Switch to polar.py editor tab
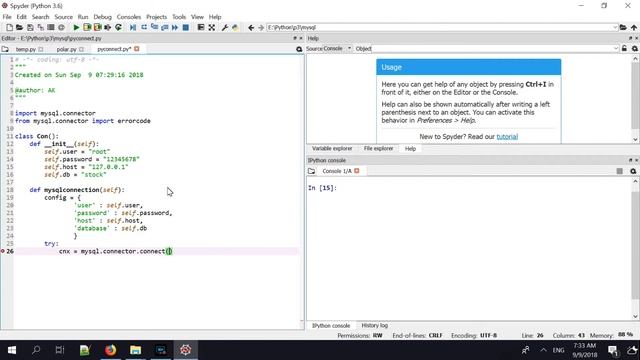640x360 pixels. [x=66, y=49]
